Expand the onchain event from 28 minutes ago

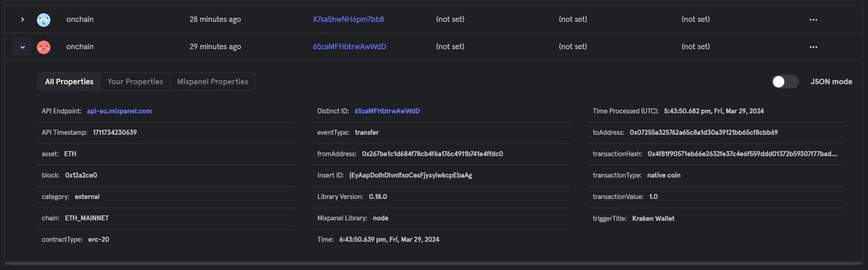22,20
